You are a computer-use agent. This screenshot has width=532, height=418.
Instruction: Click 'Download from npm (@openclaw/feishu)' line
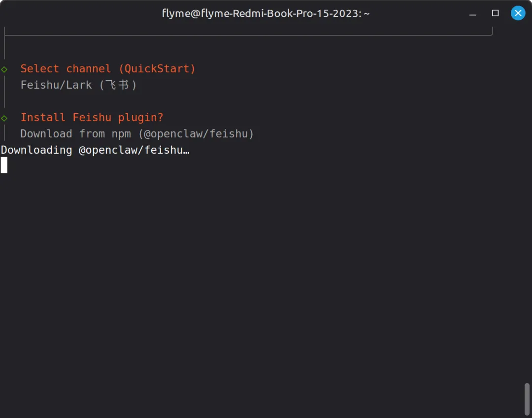[x=137, y=133]
